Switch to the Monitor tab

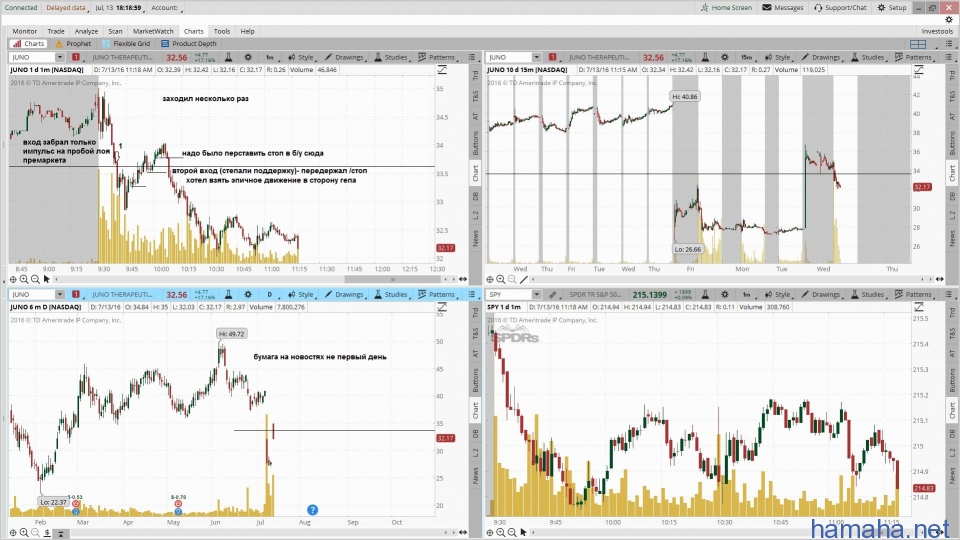click(x=24, y=31)
